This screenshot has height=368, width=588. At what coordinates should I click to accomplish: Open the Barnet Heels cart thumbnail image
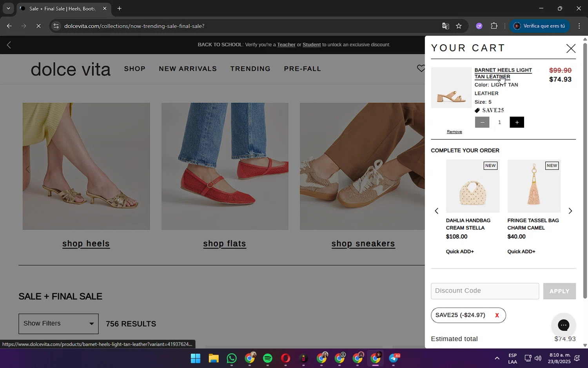point(451,87)
